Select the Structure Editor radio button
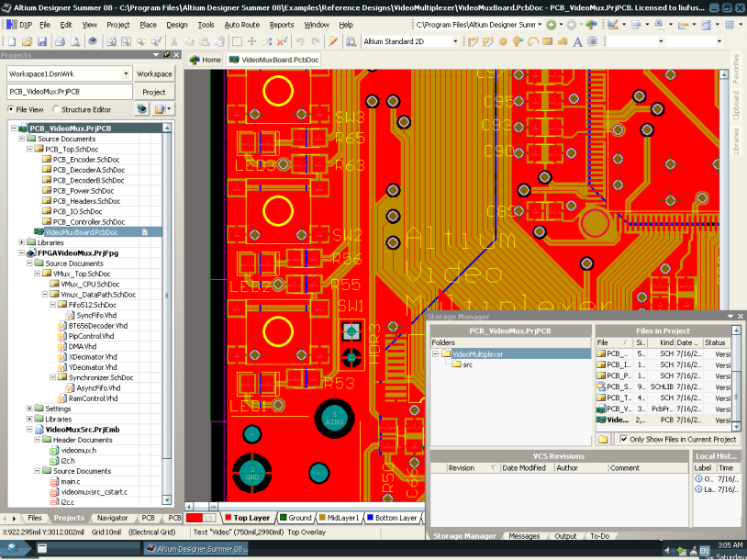The width and height of the screenshot is (747, 560). pos(56,109)
